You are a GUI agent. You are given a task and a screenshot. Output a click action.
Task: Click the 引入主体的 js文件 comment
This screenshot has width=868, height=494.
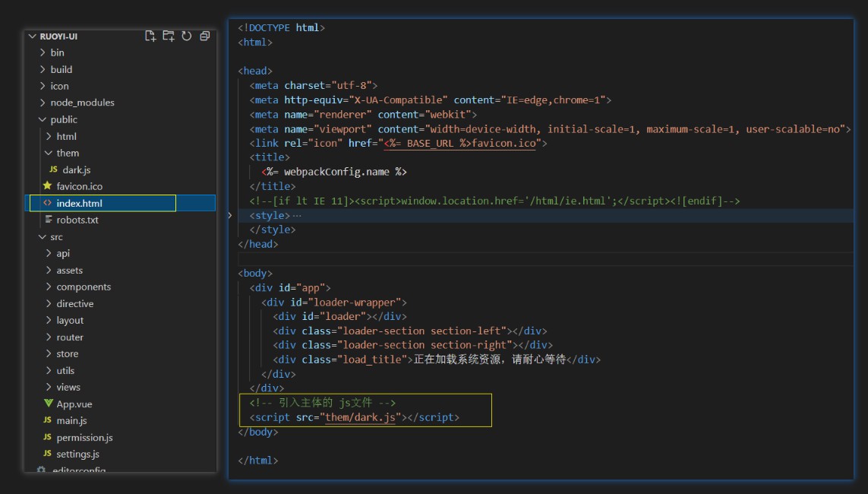click(x=323, y=403)
